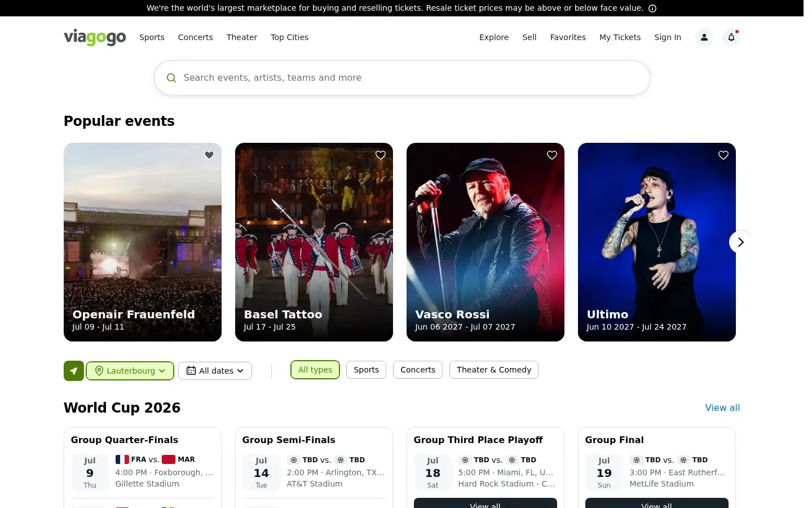
Task: Favorite Ultimo with heart icon
Action: pyautogui.click(x=723, y=155)
